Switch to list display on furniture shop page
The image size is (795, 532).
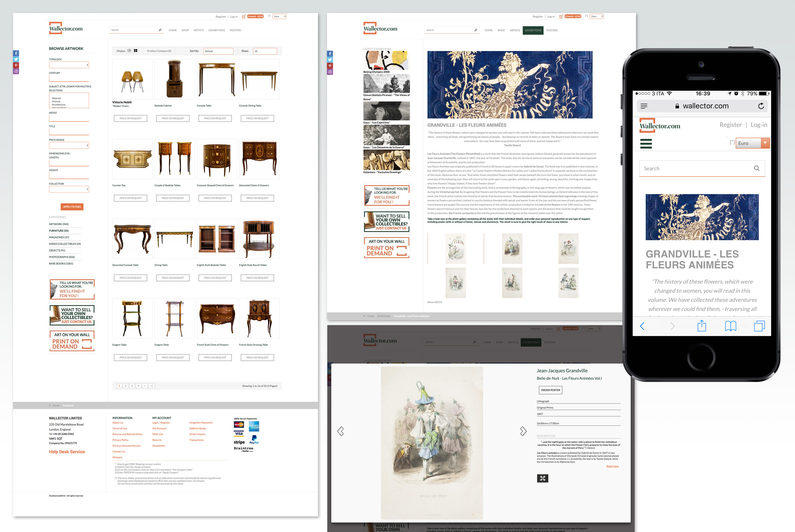point(129,51)
